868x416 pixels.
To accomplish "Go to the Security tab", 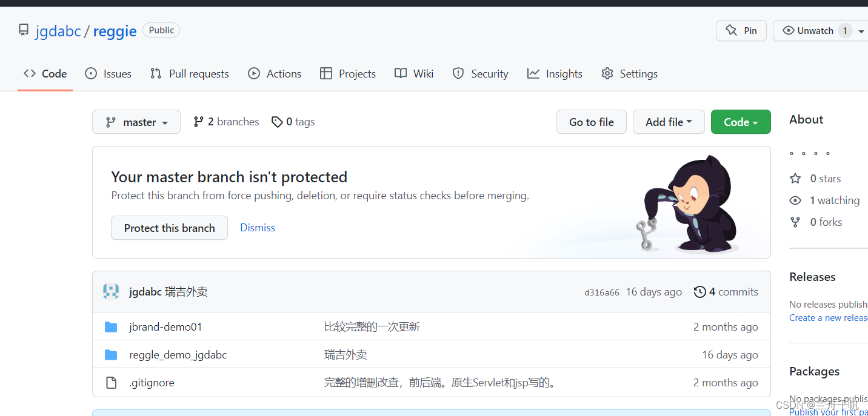I will [481, 74].
